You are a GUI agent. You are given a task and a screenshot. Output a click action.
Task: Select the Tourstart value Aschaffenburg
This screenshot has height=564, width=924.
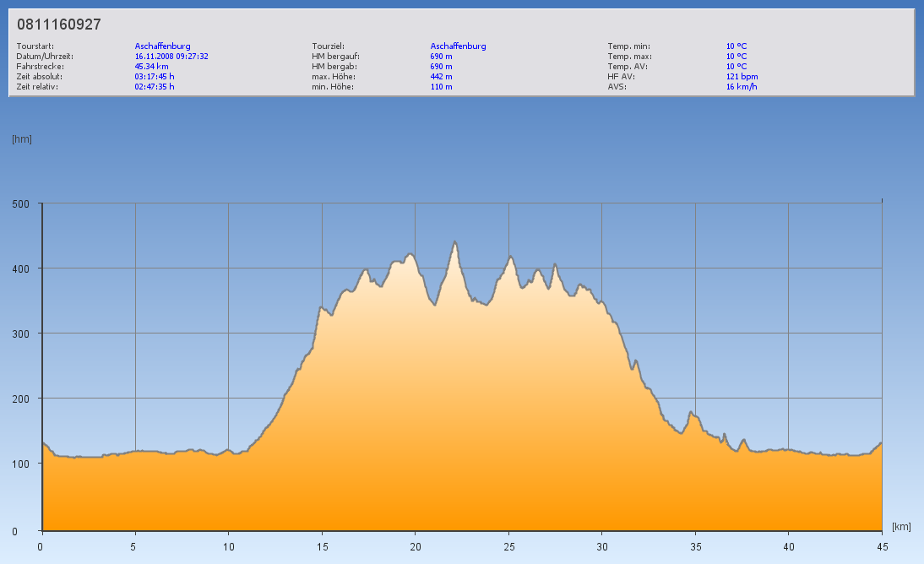pyautogui.click(x=162, y=46)
